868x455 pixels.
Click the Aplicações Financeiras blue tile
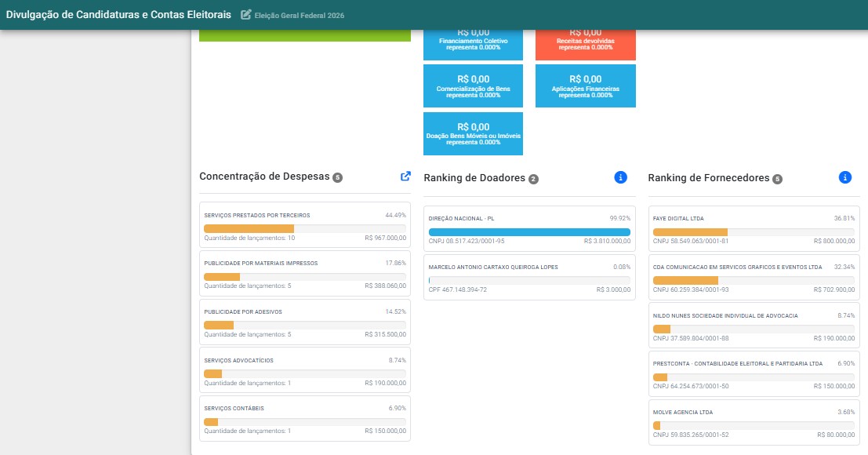586,86
